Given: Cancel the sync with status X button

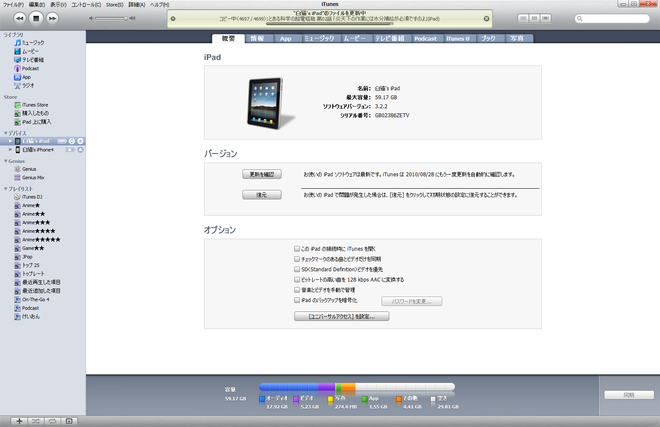Looking at the screenshot, I should (487, 19).
